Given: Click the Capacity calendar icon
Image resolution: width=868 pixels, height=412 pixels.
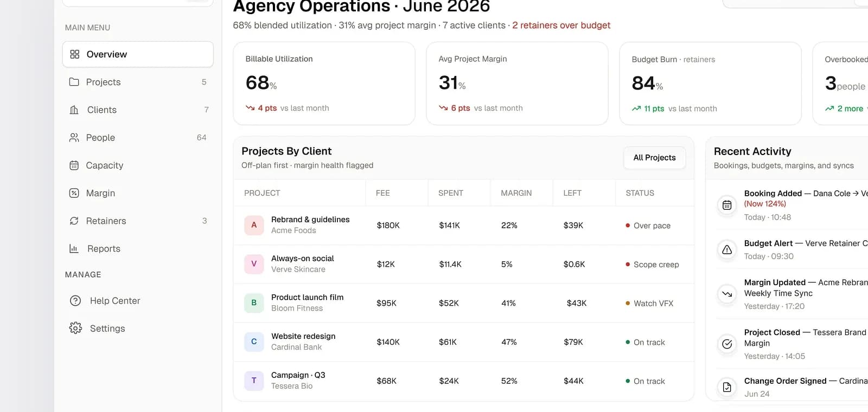Looking at the screenshot, I should (74, 165).
